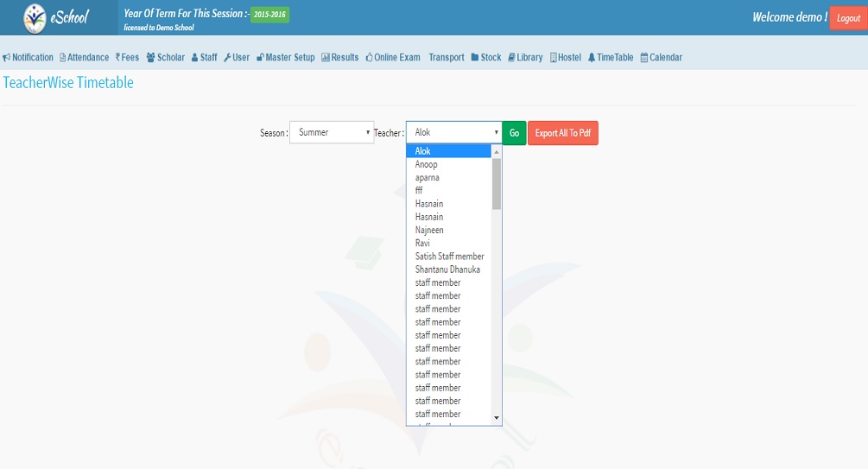868x469 pixels.
Task: Open the Calendar menu
Action: tap(661, 58)
